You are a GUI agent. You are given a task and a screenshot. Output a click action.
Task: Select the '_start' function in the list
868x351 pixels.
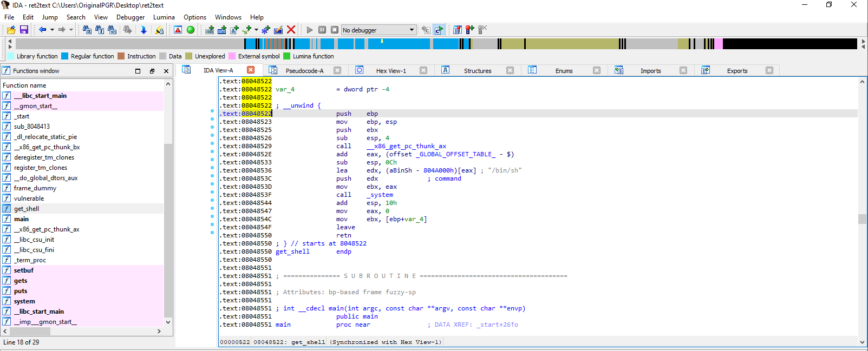82,116
